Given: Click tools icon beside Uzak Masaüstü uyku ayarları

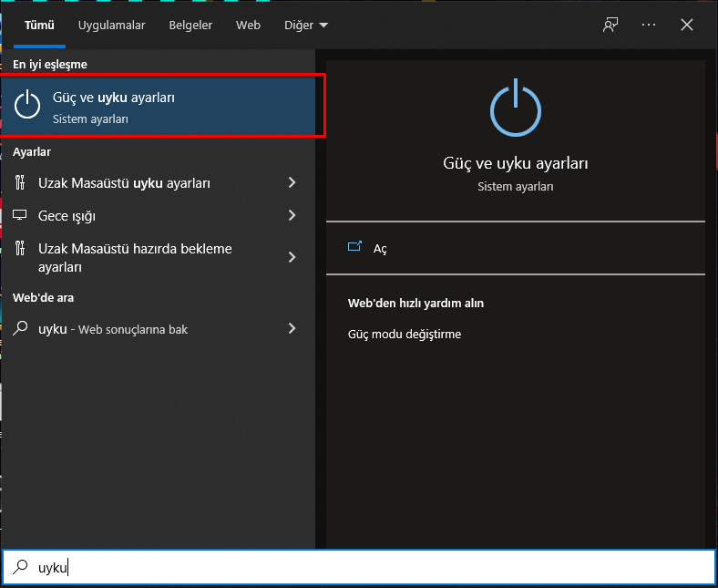Looking at the screenshot, I should tap(20, 182).
